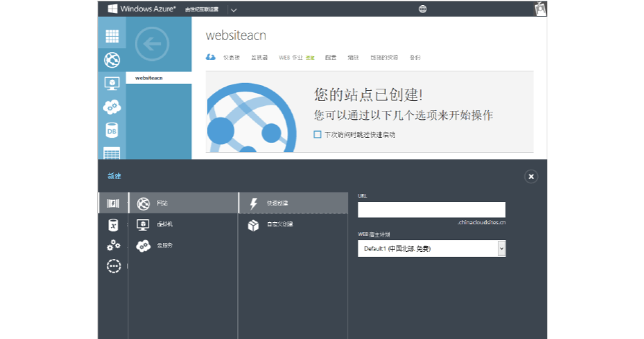Image resolution: width=644 pixels, height=339 pixels.
Task: Open the Virtual Machines monitor icon in sidebar
Action: 112,83
